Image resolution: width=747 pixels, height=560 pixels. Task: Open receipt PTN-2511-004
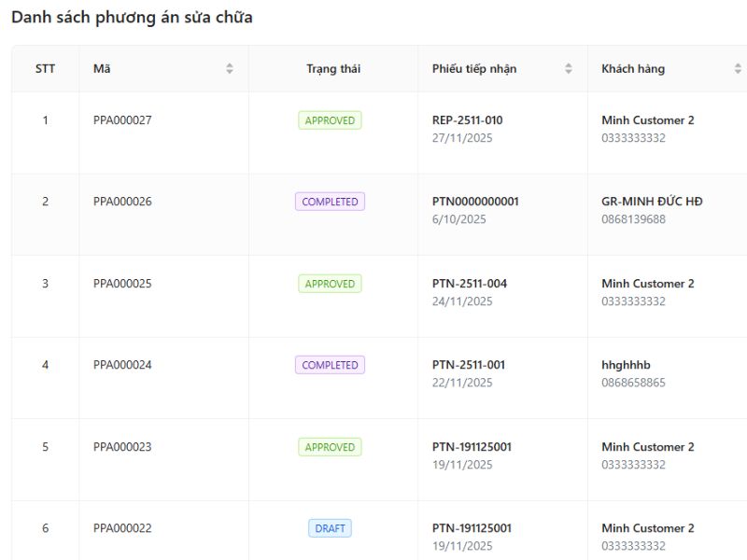[470, 284]
